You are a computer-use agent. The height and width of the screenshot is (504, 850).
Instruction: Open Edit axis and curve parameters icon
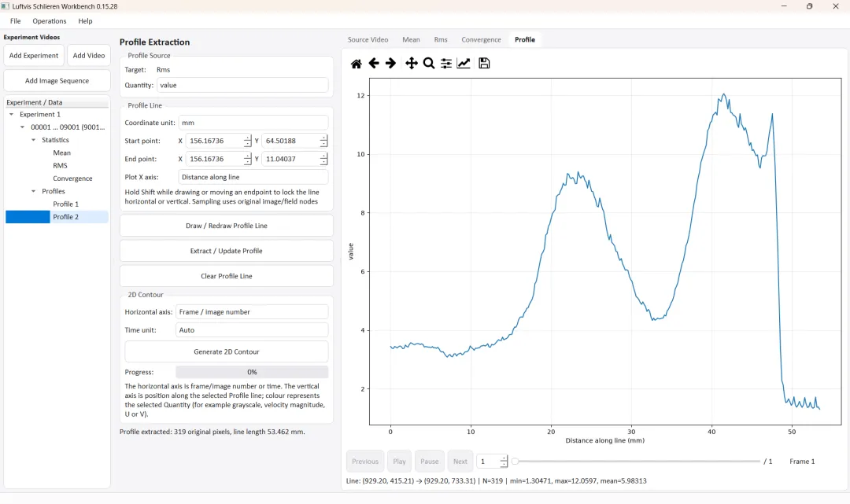pyautogui.click(x=464, y=64)
